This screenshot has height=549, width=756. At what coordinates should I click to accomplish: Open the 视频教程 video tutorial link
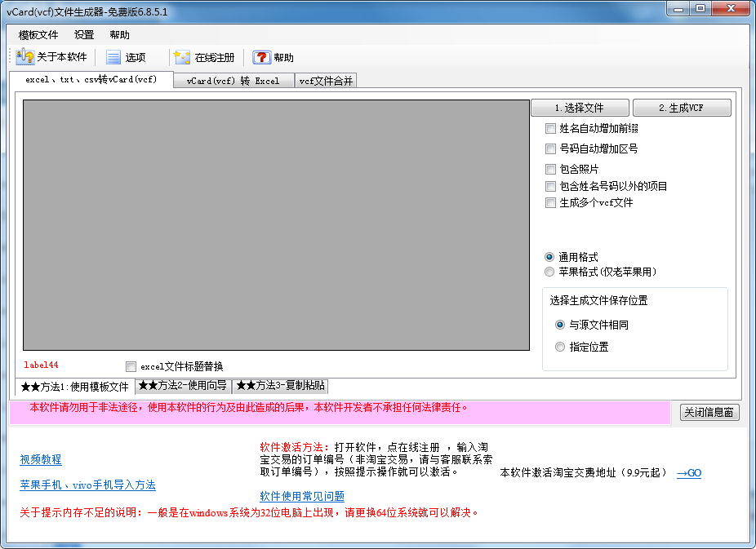tap(39, 459)
